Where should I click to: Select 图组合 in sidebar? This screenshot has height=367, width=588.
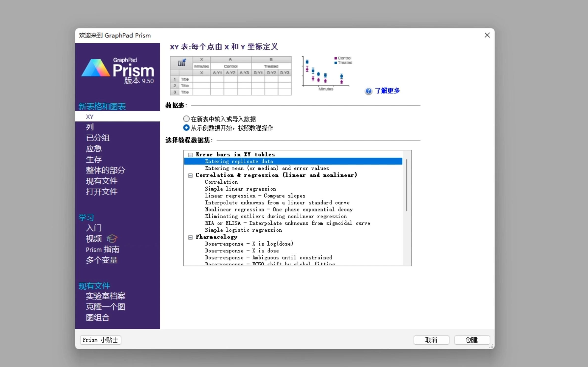pos(98,318)
